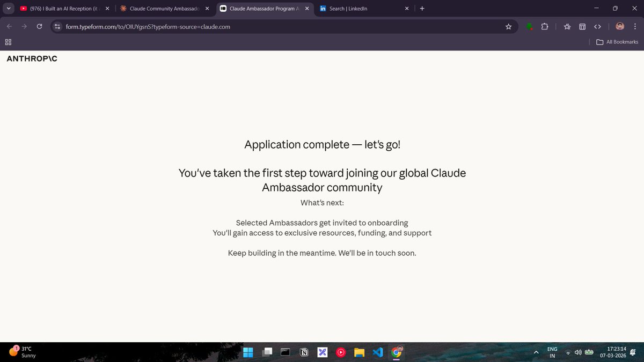644x362 pixels.
Task: Click the battery status tray icon
Action: 589,352
